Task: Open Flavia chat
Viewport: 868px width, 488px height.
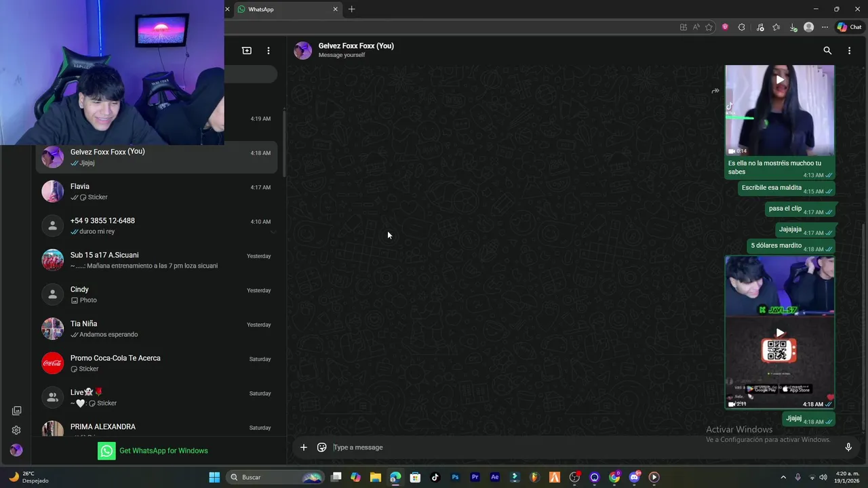Action: (x=157, y=192)
